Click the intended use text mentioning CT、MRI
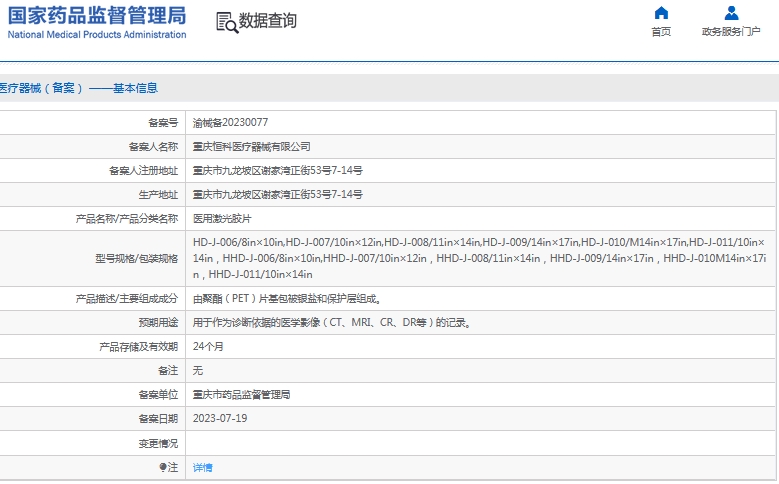 click(332, 323)
